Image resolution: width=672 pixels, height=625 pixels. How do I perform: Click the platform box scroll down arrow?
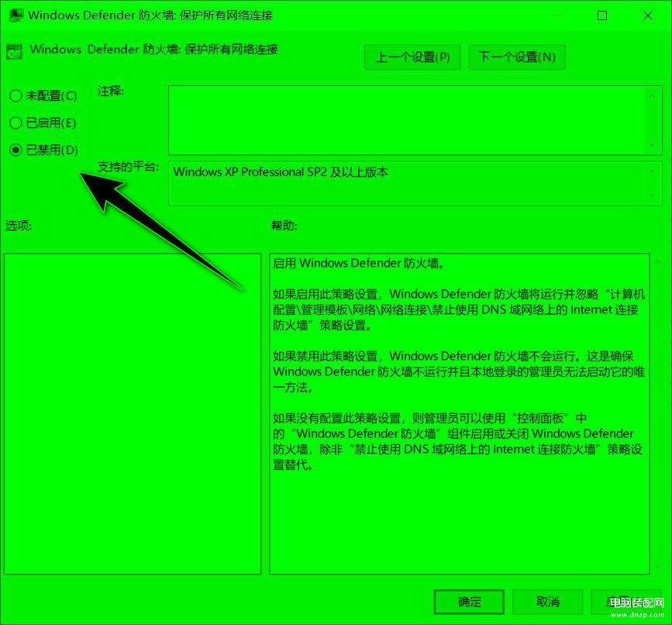[653, 195]
